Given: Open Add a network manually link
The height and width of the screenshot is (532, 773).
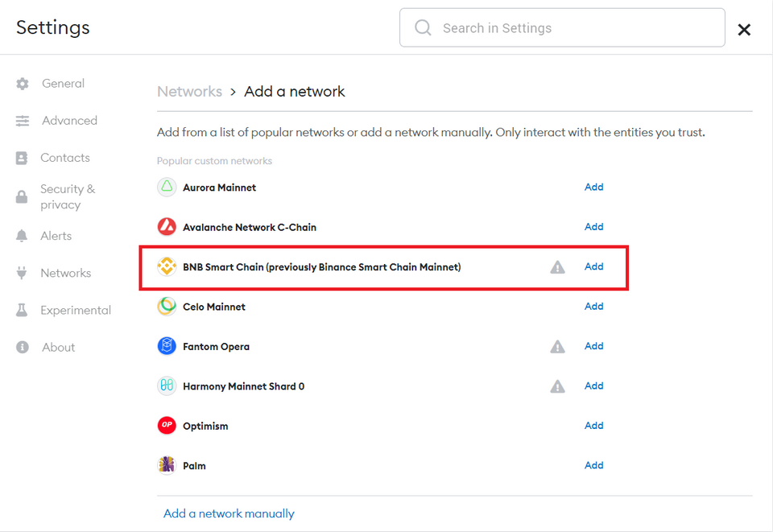Looking at the screenshot, I should click(x=229, y=513).
